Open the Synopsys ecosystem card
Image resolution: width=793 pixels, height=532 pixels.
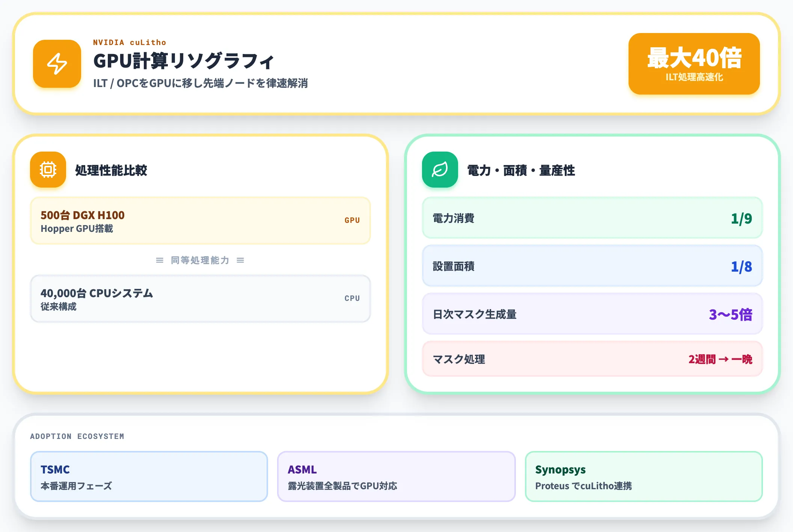pyautogui.click(x=644, y=476)
